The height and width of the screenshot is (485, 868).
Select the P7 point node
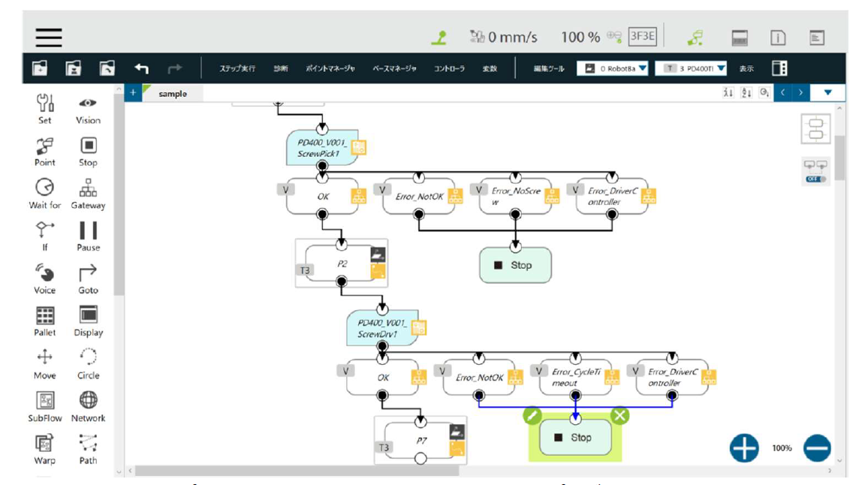tap(420, 441)
